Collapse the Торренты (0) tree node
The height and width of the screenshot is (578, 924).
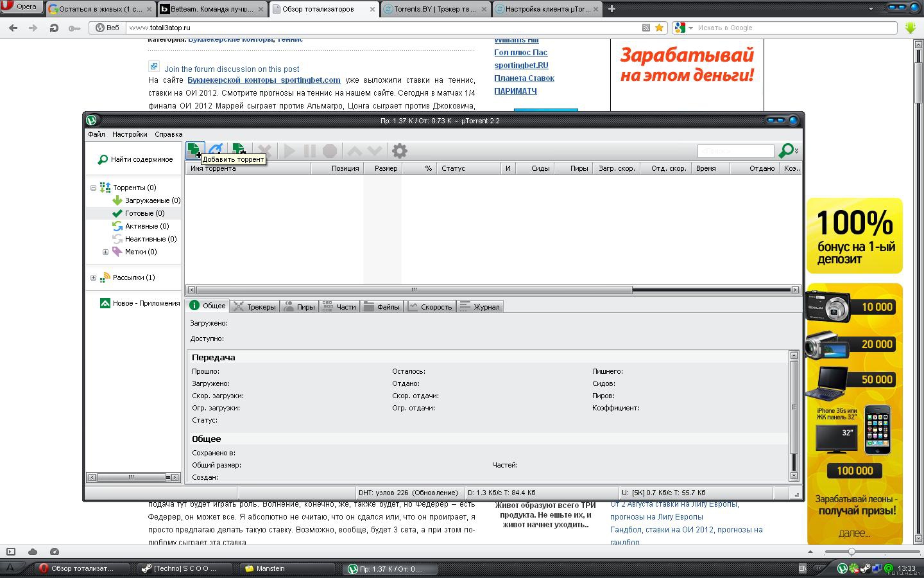tap(93, 188)
